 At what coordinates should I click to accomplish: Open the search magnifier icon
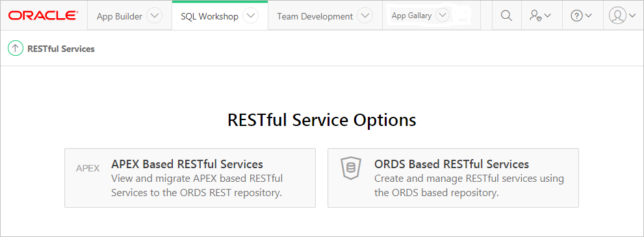click(x=507, y=16)
